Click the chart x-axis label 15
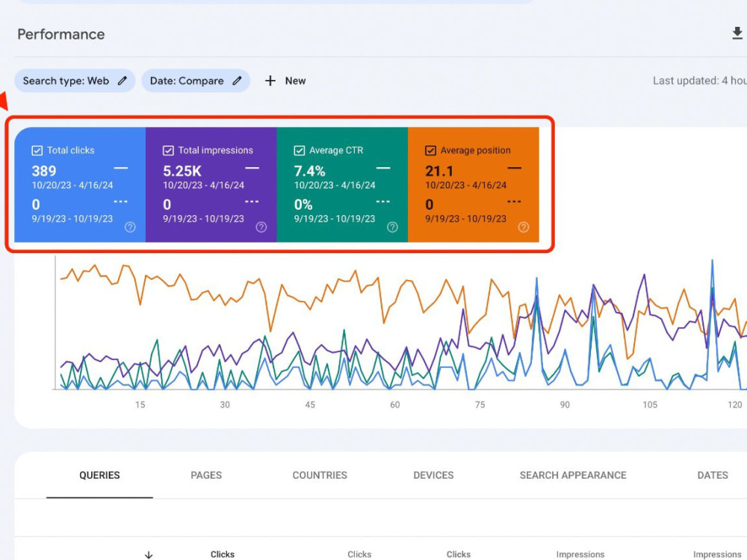This screenshot has width=747, height=560. pos(140,405)
